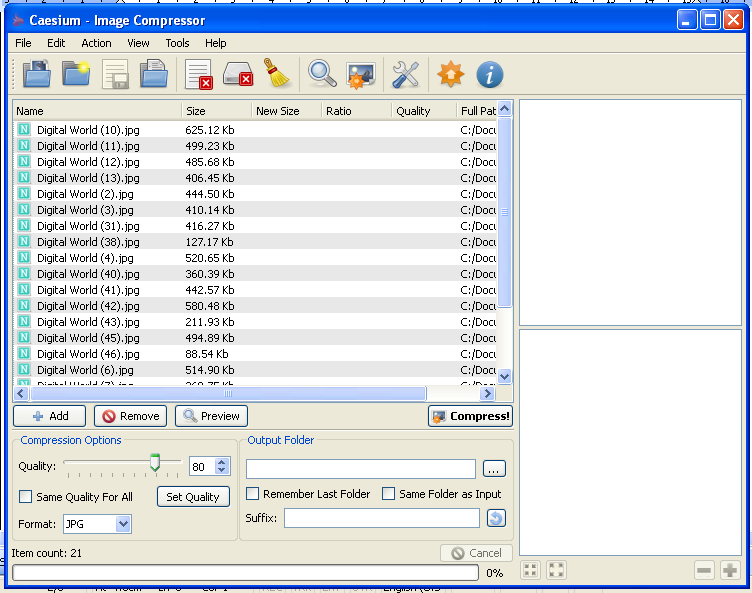752x593 pixels.
Task: Click the 211.93 Kb size cell
Action: coord(210,321)
